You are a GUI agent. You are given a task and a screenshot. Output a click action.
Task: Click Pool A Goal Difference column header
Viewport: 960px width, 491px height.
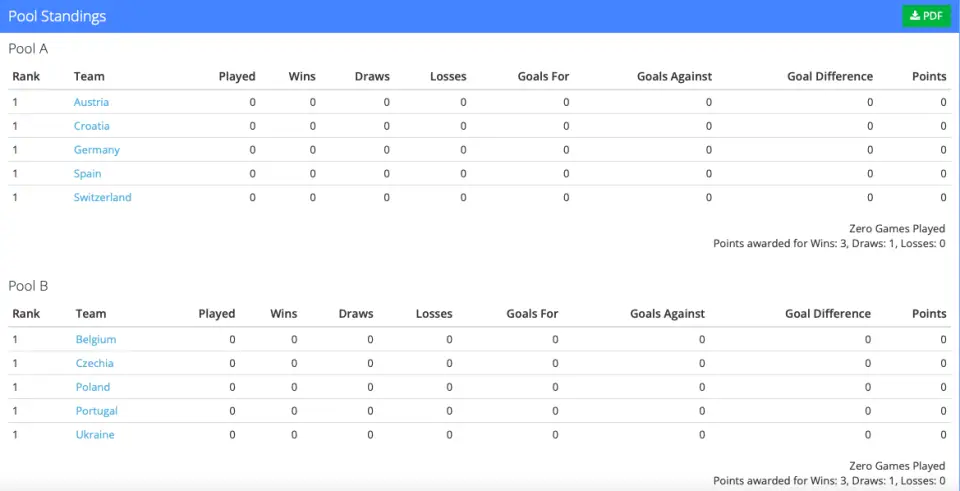pos(830,77)
